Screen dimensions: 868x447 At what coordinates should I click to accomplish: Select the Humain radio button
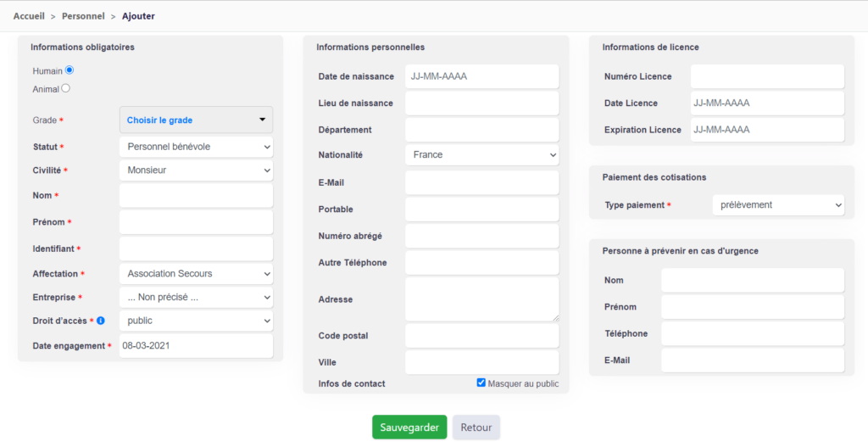70,70
